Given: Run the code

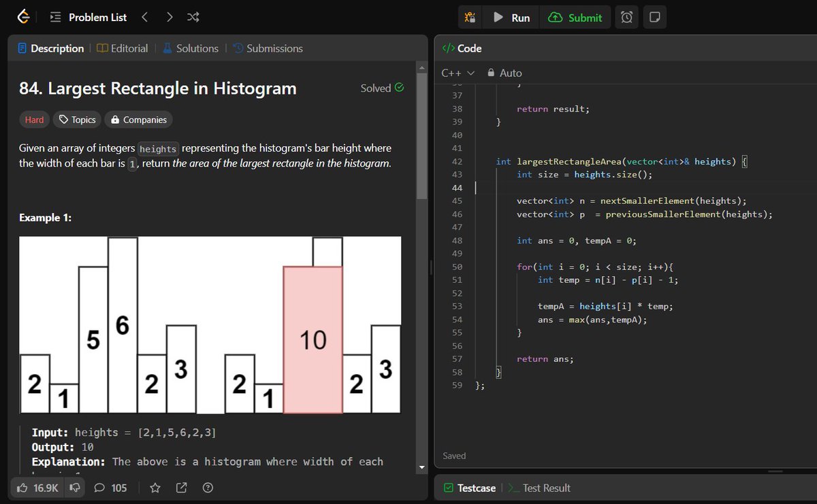Looking at the screenshot, I should 511,18.
